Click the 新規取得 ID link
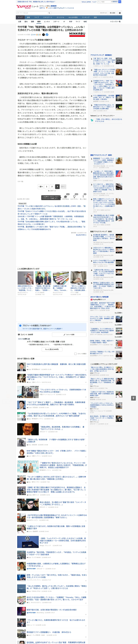 click(54, 6)
